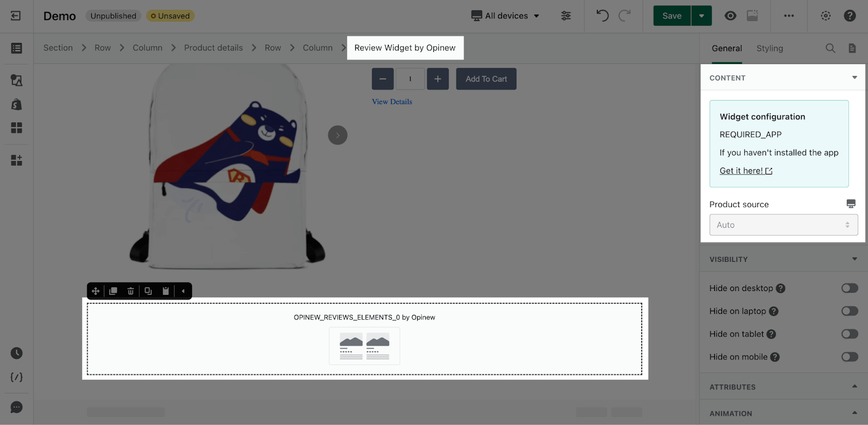Preview the page with eye icon
Screen dimensions: 868x425
coord(731,16)
